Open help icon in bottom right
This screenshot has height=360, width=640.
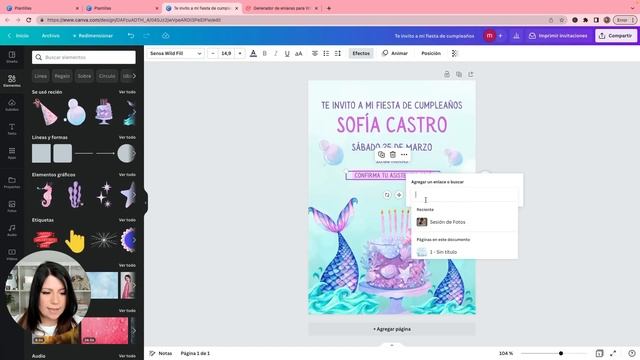(632, 353)
